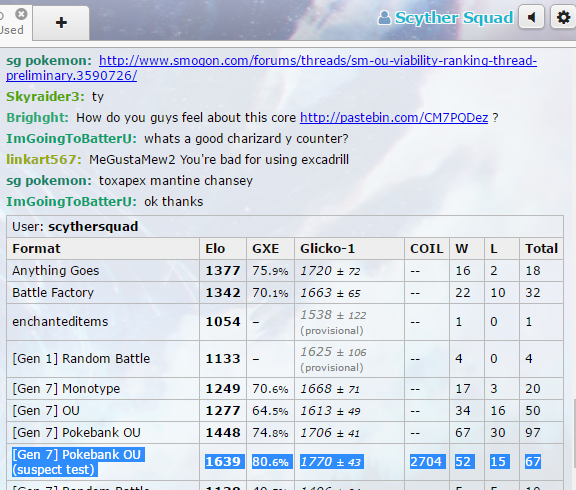
Task: Click the highlighted COIL value 2704
Action: 426,462
